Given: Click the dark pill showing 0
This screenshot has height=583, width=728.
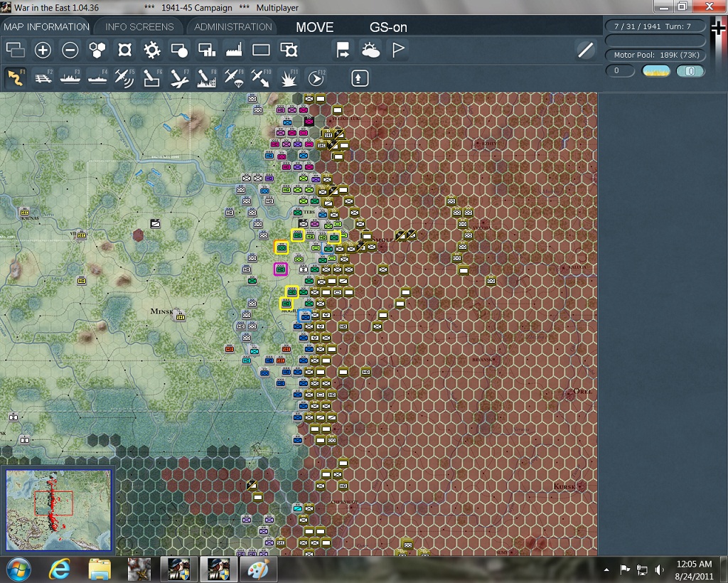Looking at the screenshot, I should point(620,71).
